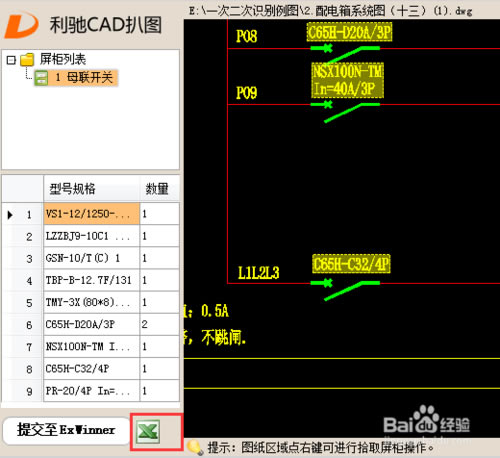Click the breaker symbol on P09 line
Viewport: 500px width, 458px height.
345,113
